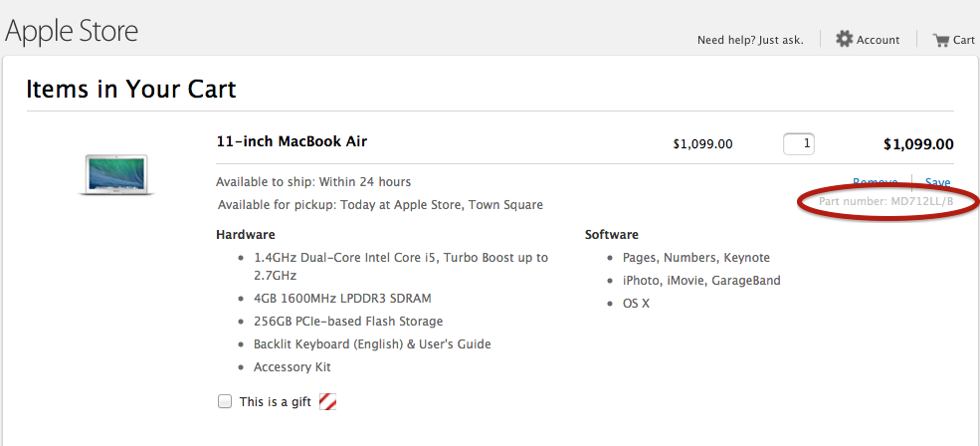Image resolution: width=980 pixels, height=446 pixels.
Task: Save the MacBook Air for later
Action: tap(937, 182)
